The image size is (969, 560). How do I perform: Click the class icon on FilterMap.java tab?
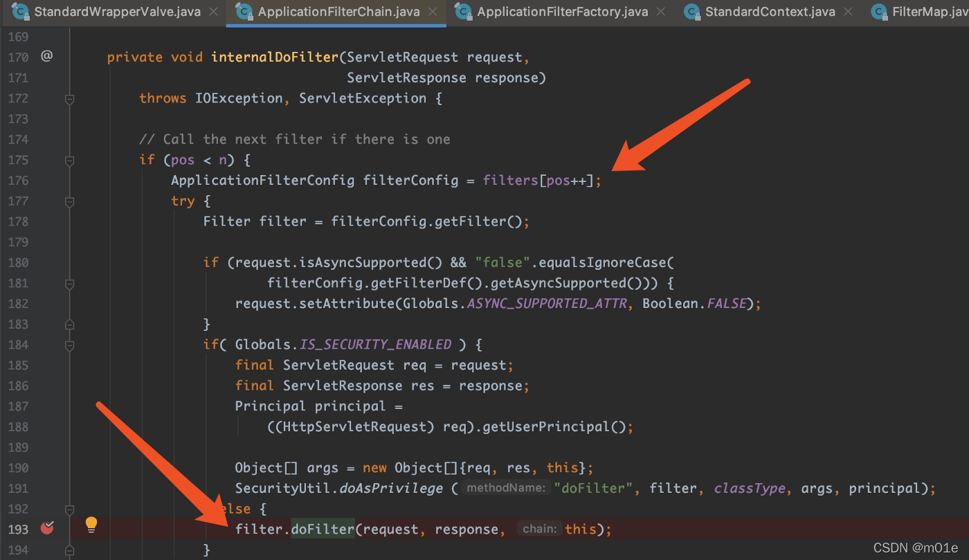(x=879, y=12)
